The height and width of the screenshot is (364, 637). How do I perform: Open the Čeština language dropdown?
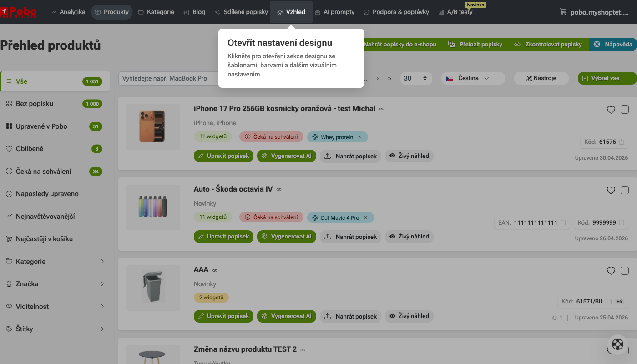(473, 78)
